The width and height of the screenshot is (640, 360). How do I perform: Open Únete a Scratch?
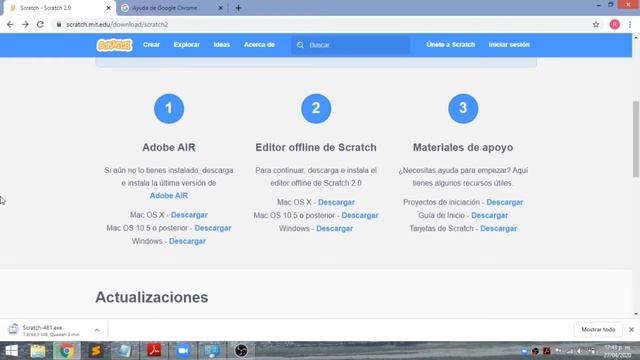coord(451,44)
